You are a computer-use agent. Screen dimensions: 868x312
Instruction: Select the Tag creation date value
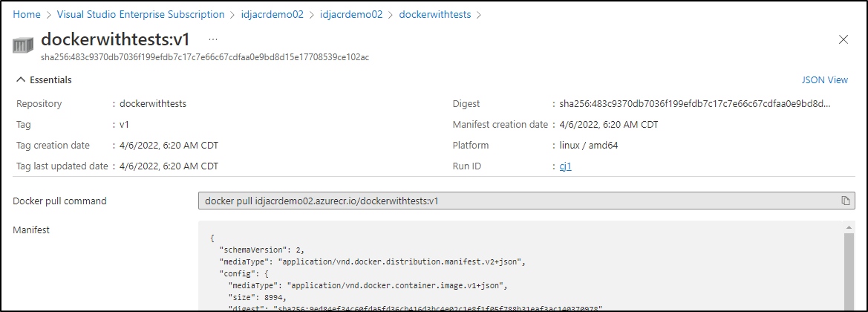pyautogui.click(x=169, y=145)
